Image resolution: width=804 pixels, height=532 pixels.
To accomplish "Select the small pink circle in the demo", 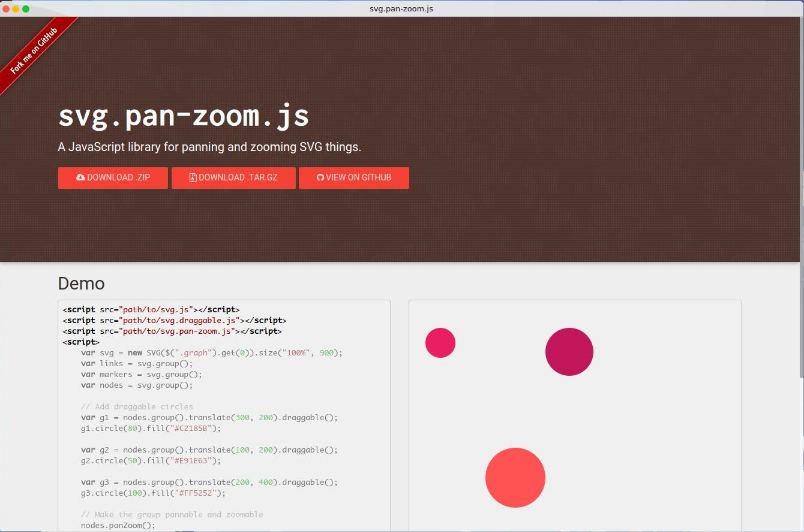I will [x=440, y=343].
